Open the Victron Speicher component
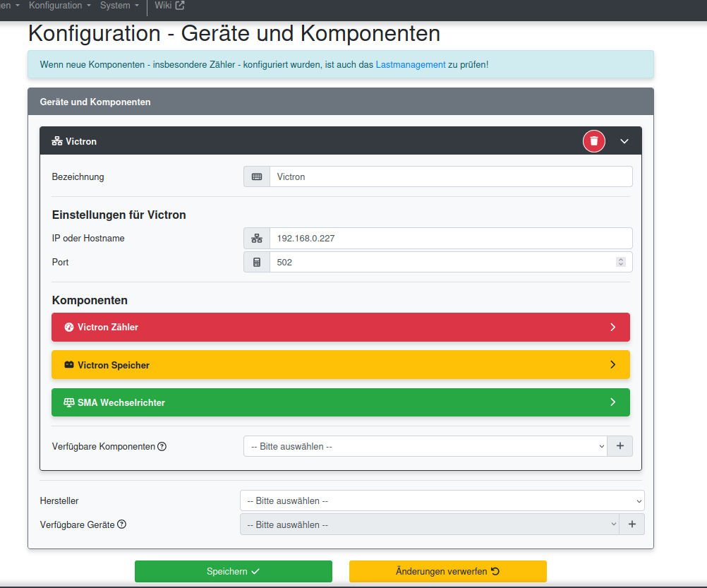The height and width of the screenshot is (588, 707). click(341, 365)
